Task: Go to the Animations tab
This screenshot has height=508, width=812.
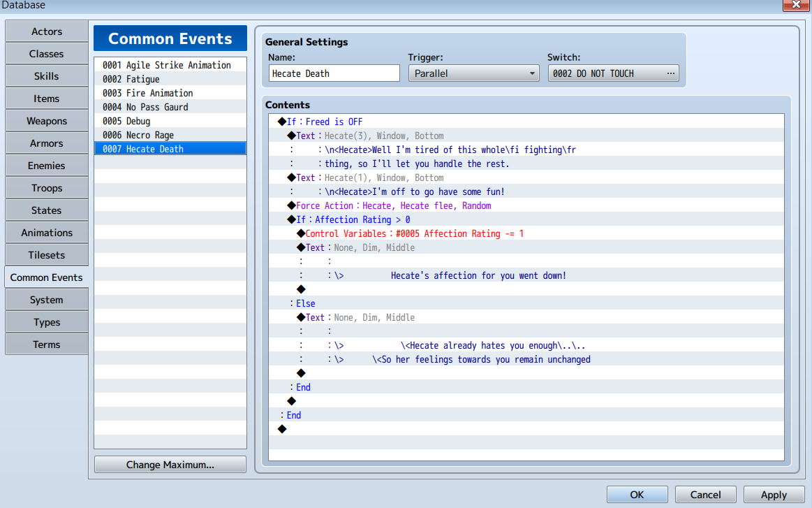Action: [x=47, y=233]
